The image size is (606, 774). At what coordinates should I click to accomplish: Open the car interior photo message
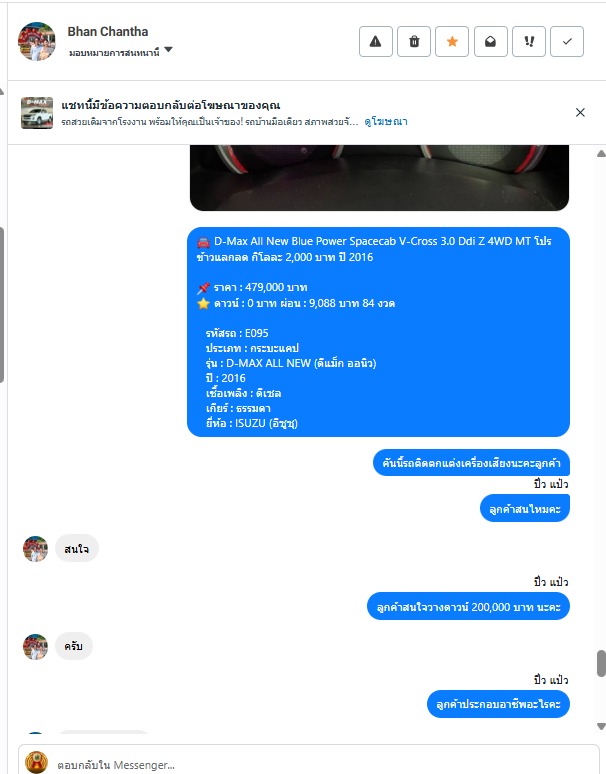(x=379, y=178)
